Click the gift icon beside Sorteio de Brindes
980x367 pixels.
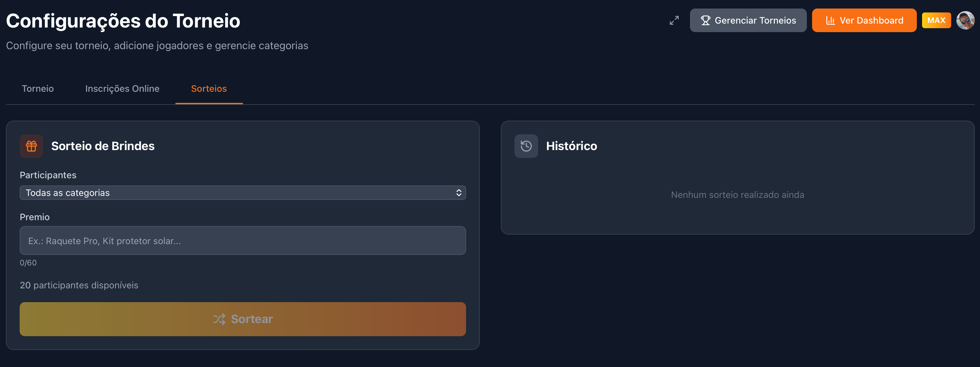pos(31,146)
